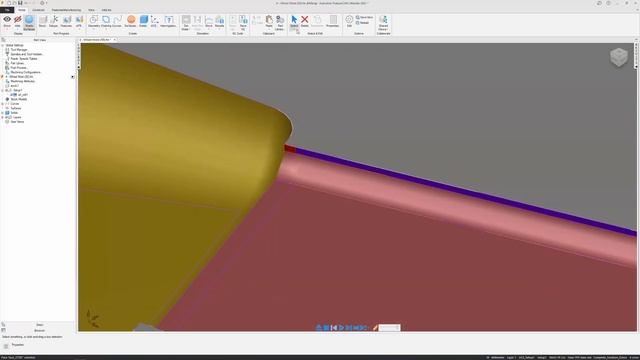Switch to the View ribbon tab
Image resolution: width=640 pixels, height=360 pixels.
point(91,10)
